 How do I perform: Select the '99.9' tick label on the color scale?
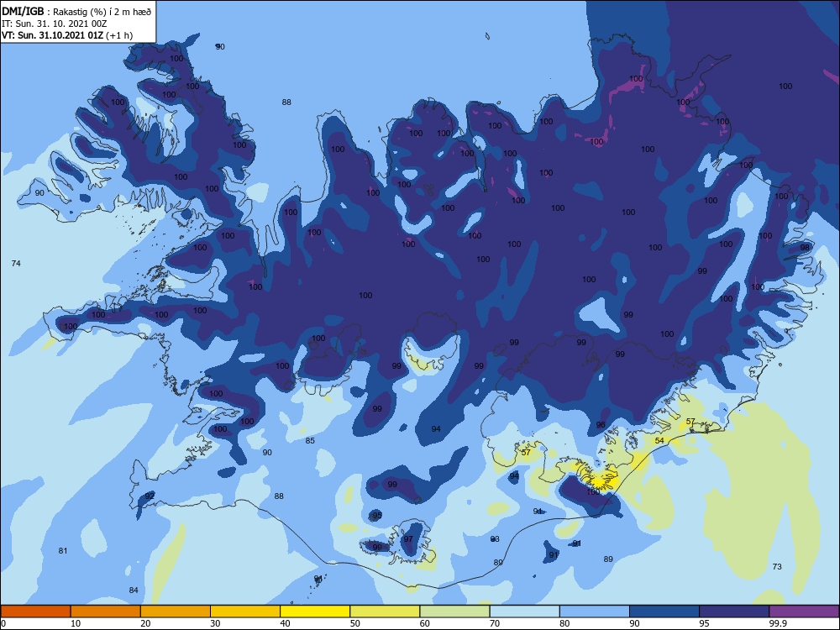779,623
